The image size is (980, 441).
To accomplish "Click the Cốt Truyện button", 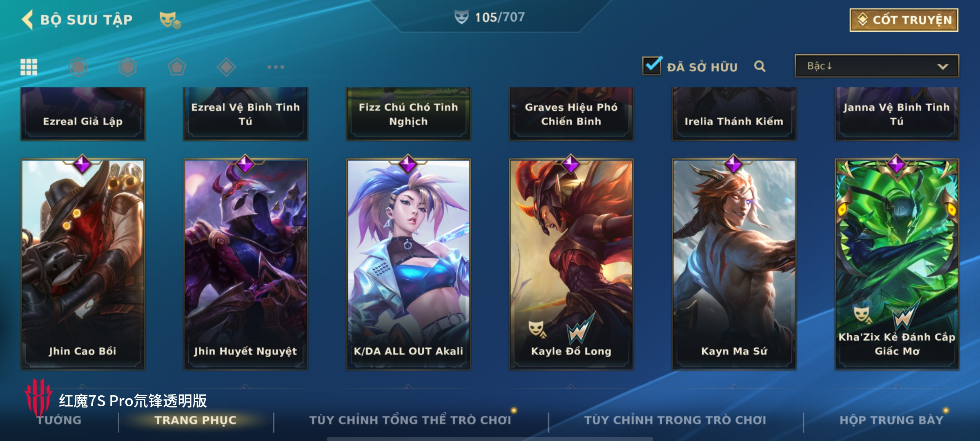I will (x=904, y=20).
